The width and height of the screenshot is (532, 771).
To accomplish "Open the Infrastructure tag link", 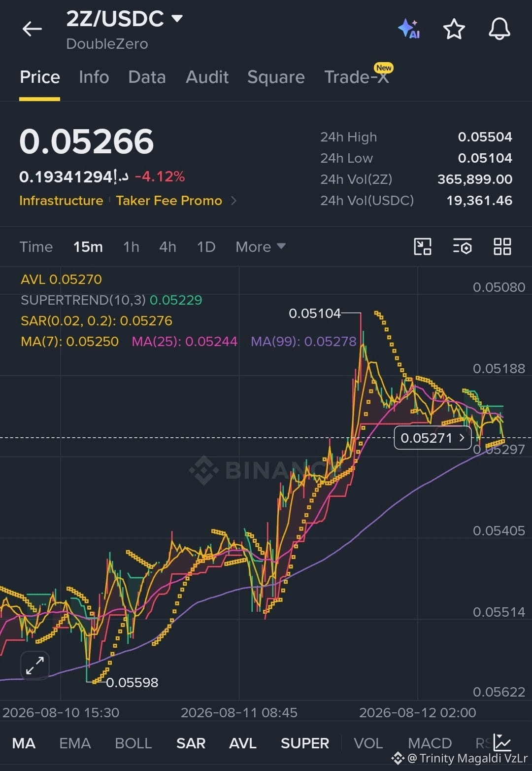I will (x=61, y=201).
